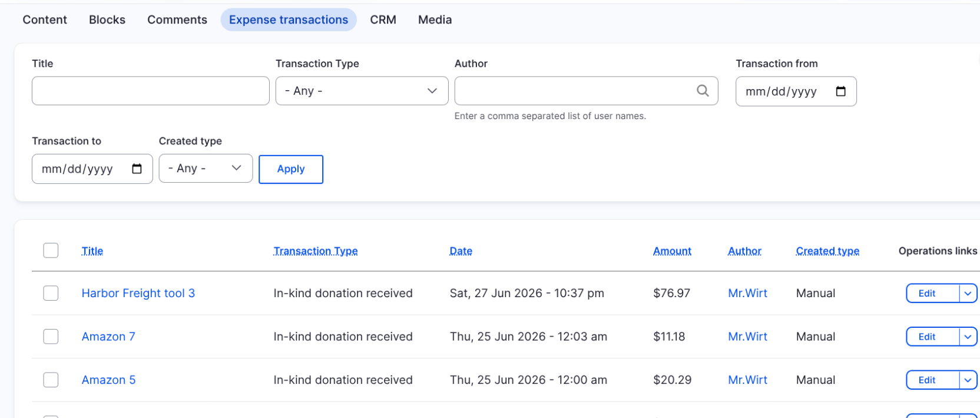Go to the Comments tab

pos(177,19)
